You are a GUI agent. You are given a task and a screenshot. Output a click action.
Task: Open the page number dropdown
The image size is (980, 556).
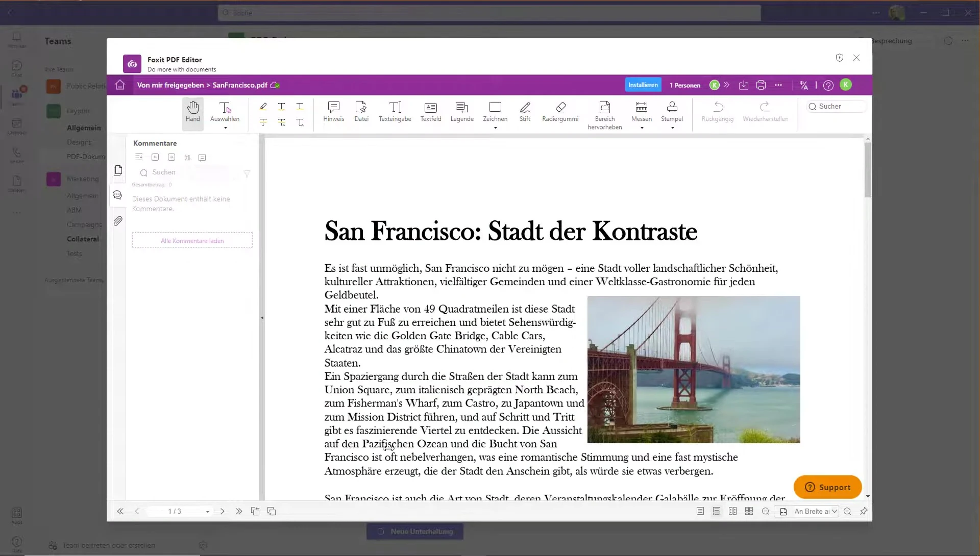pyautogui.click(x=207, y=512)
